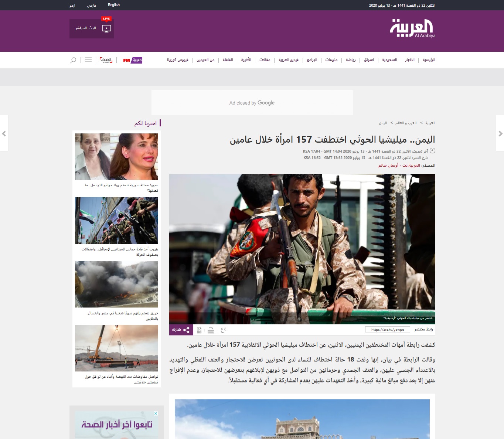Image resolution: width=504 pixels, height=439 pixels.
Task: Open the Al Arabiya FM logo
Action: (x=132, y=60)
